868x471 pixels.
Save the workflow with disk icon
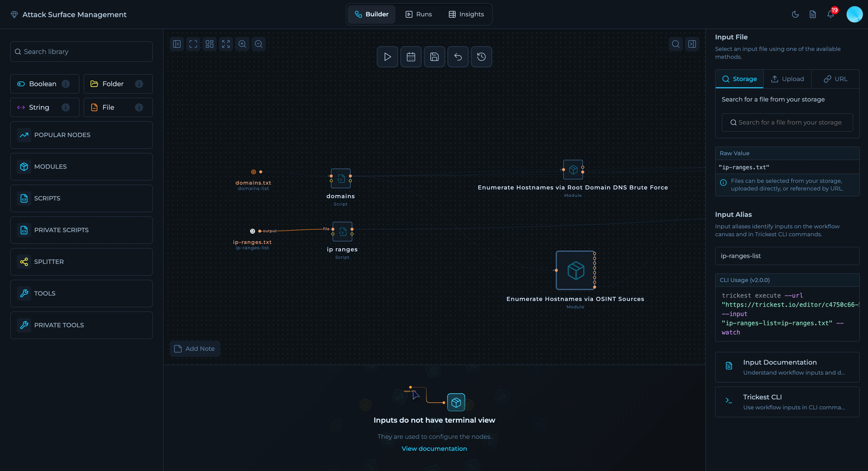(434, 57)
